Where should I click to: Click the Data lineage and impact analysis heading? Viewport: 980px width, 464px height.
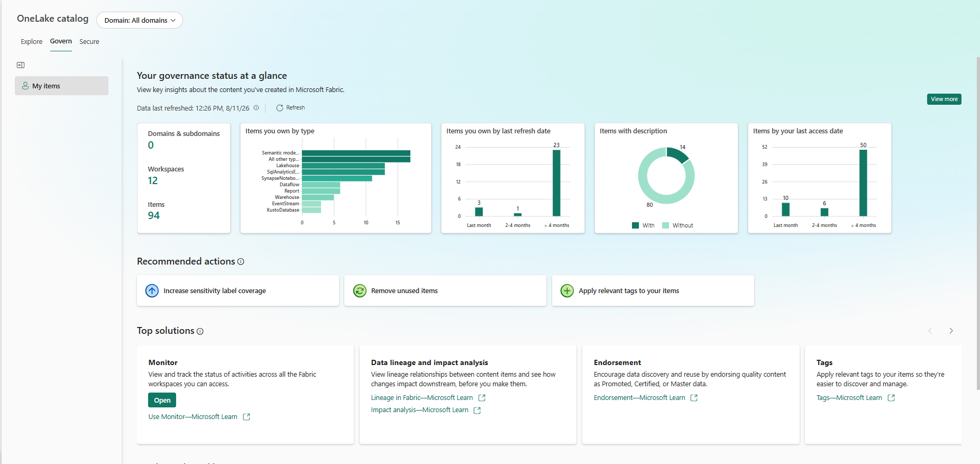coord(429,362)
